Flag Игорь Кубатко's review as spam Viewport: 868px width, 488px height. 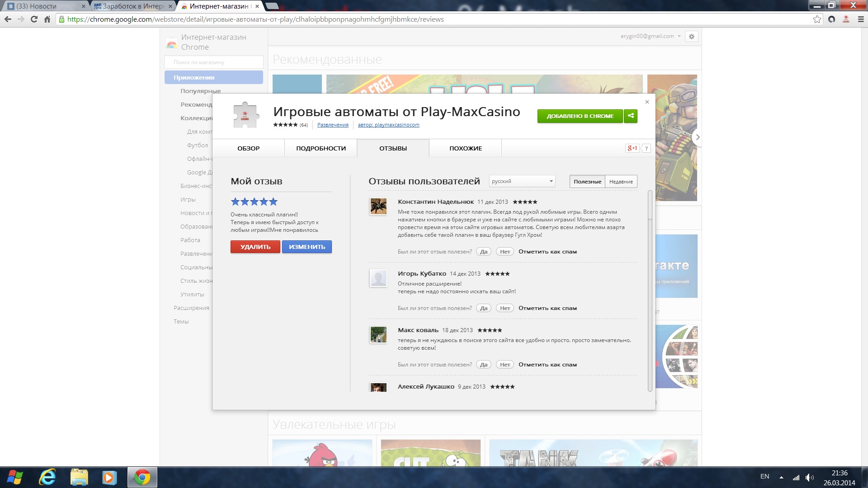click(x=547, y=308)
